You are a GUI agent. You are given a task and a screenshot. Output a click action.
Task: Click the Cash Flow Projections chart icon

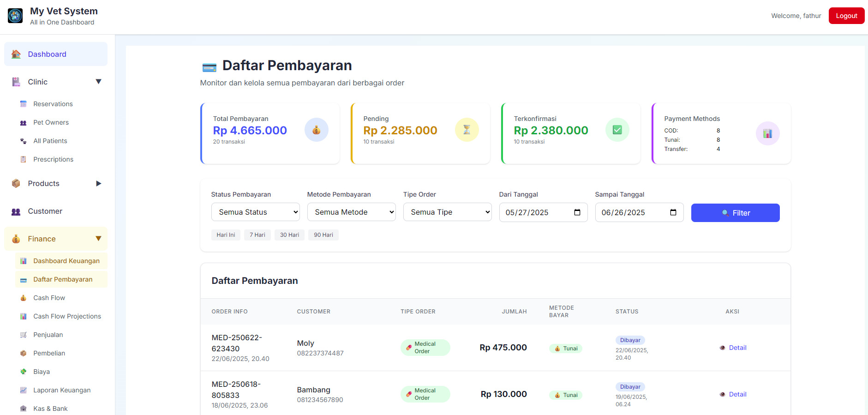click(x=24, y=316)
